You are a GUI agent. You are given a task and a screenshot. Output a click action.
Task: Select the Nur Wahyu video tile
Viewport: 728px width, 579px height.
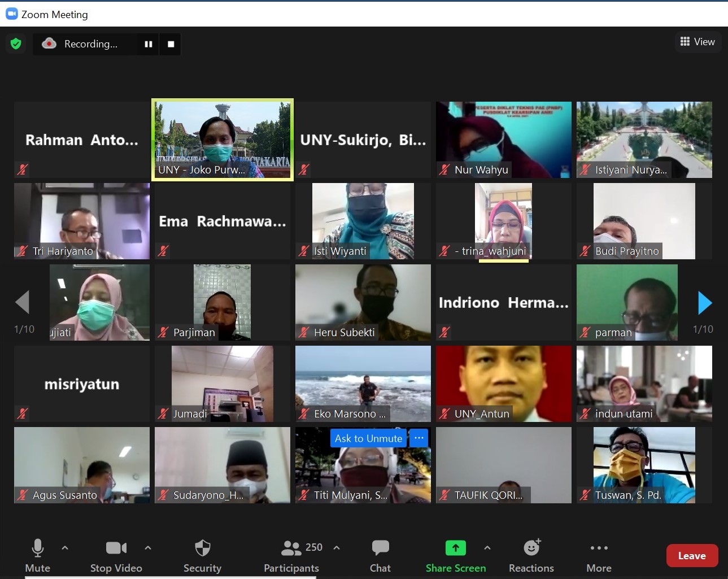(504, 140)
